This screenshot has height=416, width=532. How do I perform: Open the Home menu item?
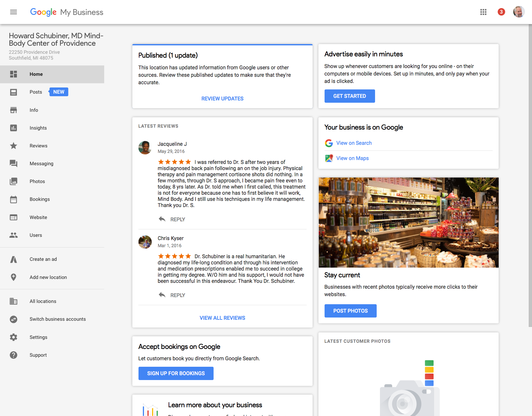(52, 74)
